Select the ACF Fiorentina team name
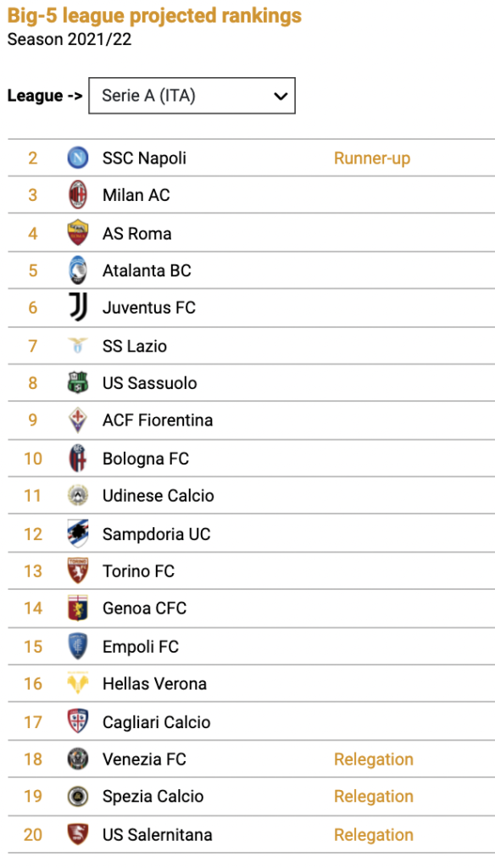Image resolution: width=495 pixels, height=868 pixels. point(158,420)
